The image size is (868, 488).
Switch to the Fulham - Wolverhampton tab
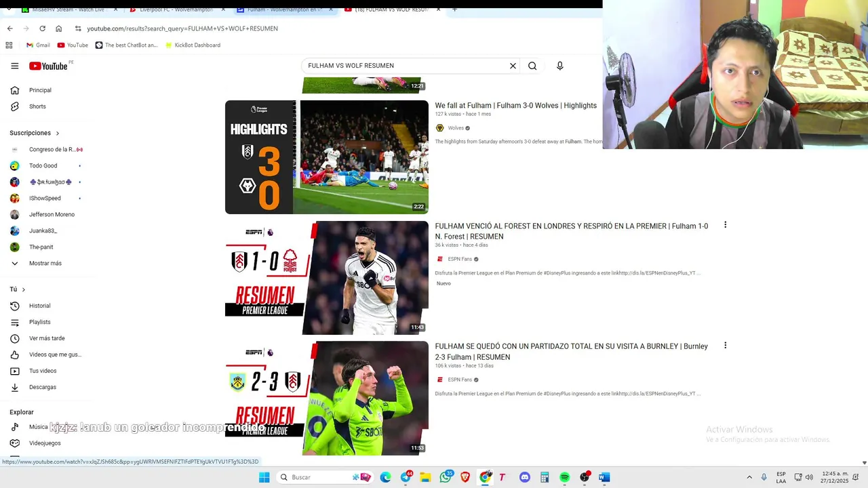(283, 9)
